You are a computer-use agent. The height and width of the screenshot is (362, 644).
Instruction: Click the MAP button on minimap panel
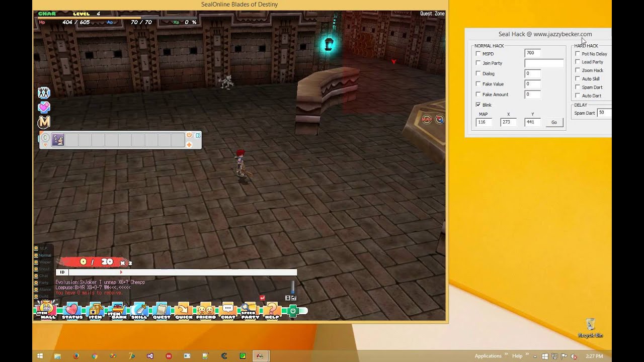point(427,119)
